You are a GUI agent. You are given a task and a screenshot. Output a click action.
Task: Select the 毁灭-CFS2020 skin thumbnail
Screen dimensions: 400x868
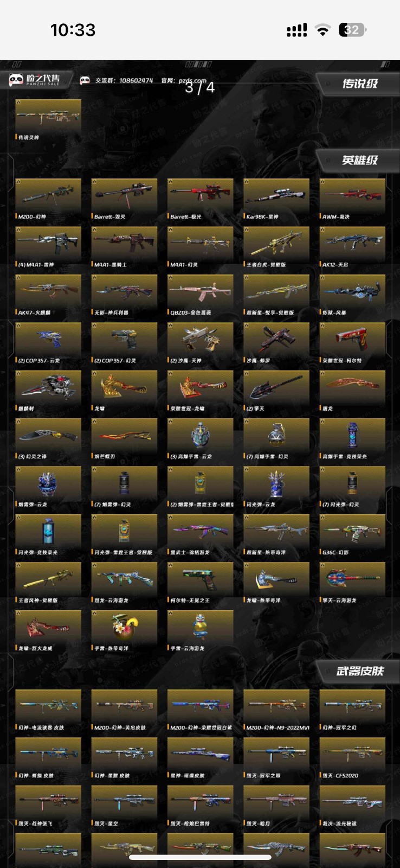click(x=352, y=754)
